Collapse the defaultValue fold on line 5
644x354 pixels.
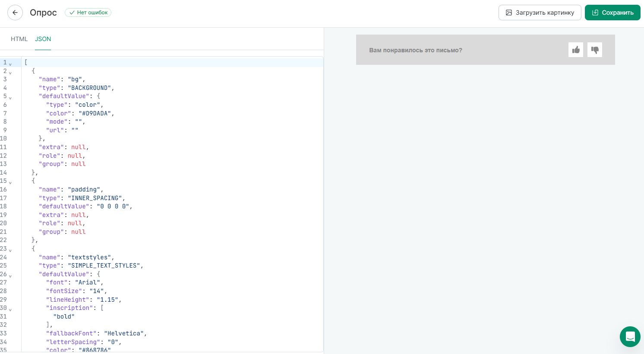pyautogui.click(x=10, y=97)
